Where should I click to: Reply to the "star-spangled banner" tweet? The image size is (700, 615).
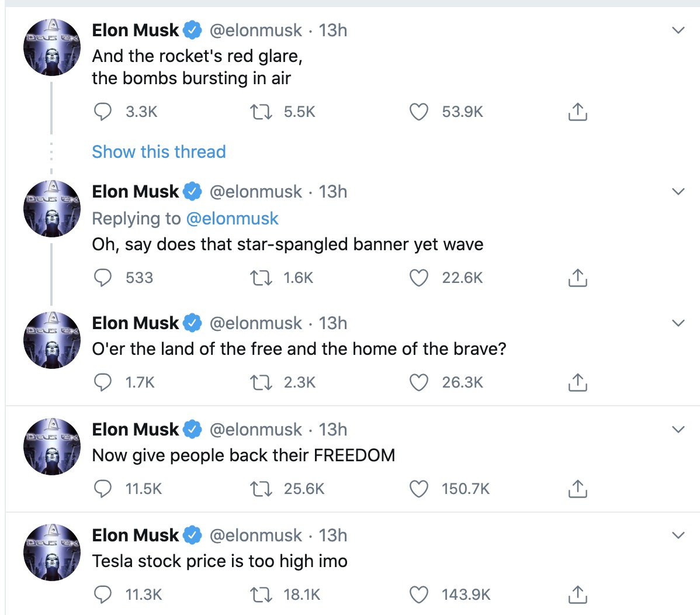pos(103,278)
